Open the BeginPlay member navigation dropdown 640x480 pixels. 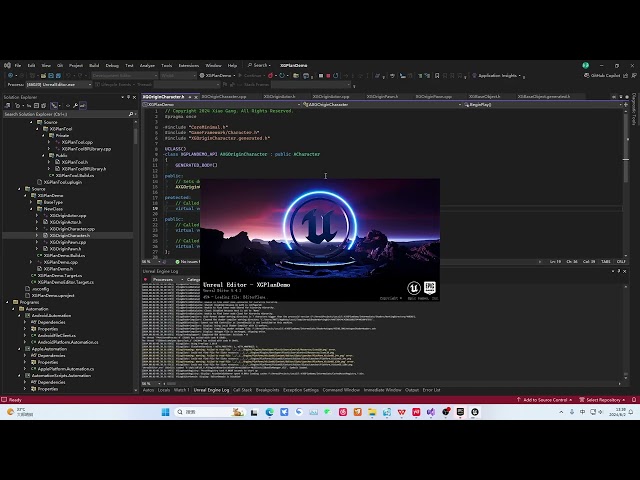(x=543, y=105)
